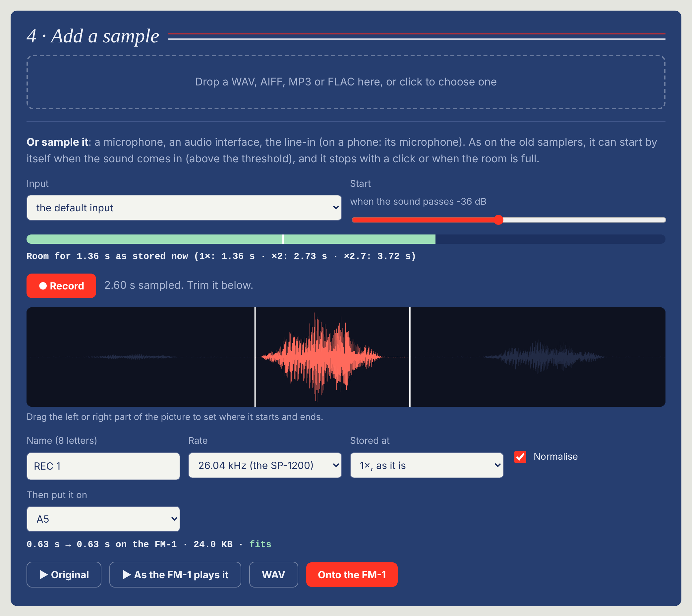The height and width of the screenshot is (616, 692).
Task: Adjust the start threshold slider handle
Action: point(498,220)
